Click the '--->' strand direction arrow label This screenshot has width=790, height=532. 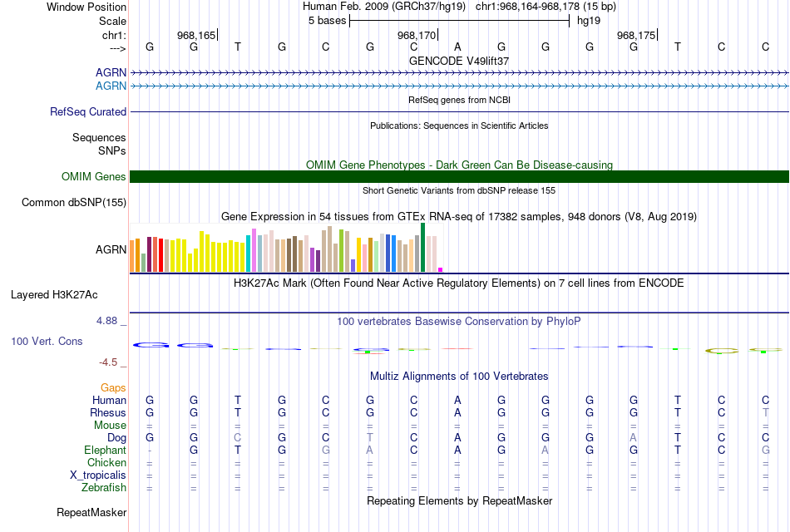[x=118, y=48]
